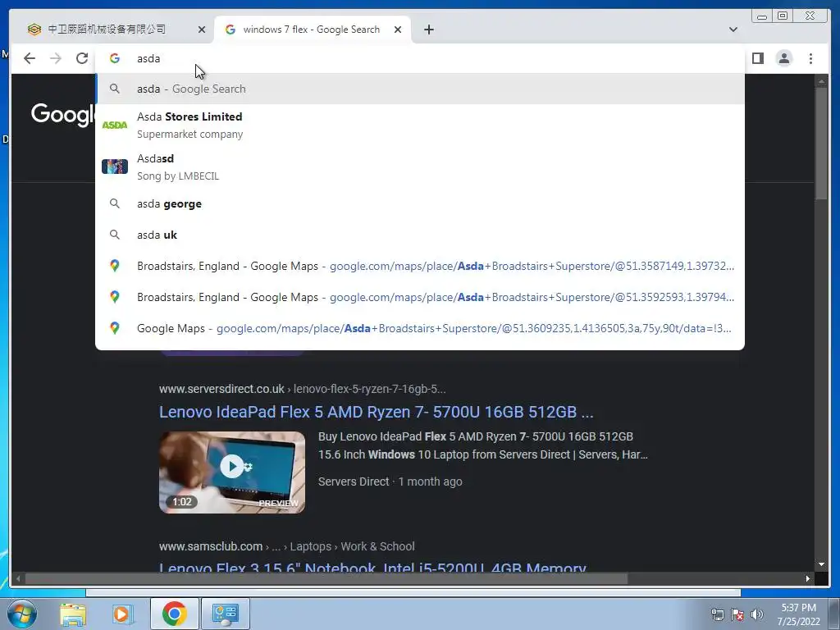
Task: Open Lenovo IdeaPad Flex 5 result link
Action: pyautogui.click(x=376, y=412)
